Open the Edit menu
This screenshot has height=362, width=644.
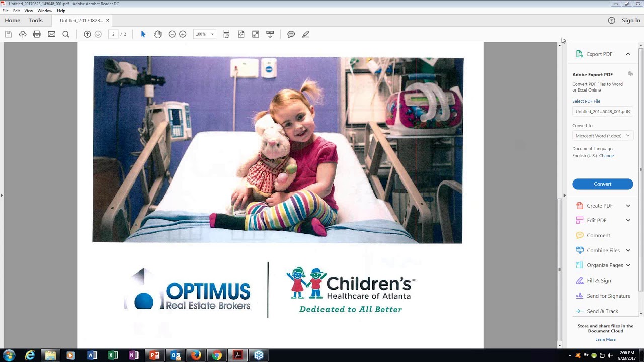[x=17, y=11]
